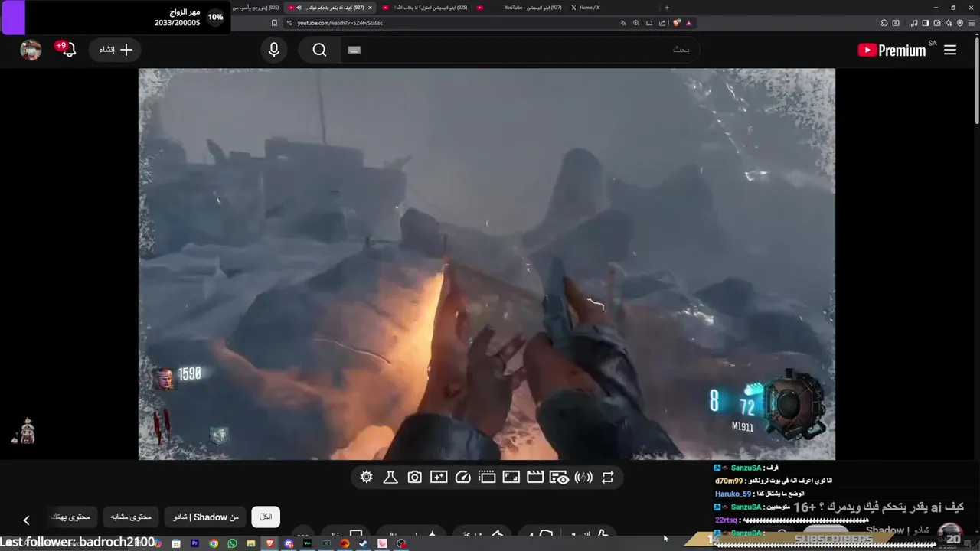The width and height of the screenshot is (980, 551).
Task: Click the flask experiments icon in the video toolbar
Action: click(390, 478)
